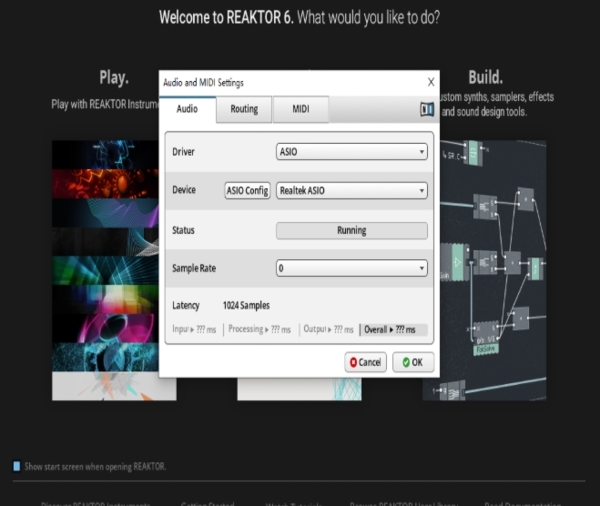Click the Play. heading
This screenshot has height=506, width=600.
[x=114, y=78]
